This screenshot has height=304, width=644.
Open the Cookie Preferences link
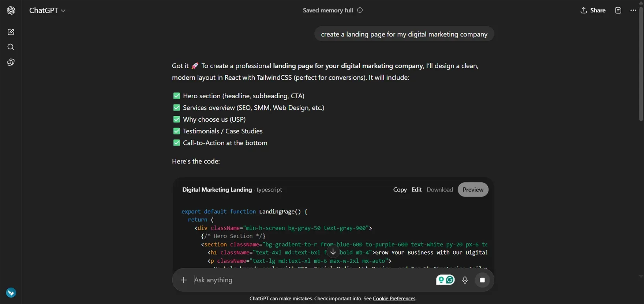[394, 299]
